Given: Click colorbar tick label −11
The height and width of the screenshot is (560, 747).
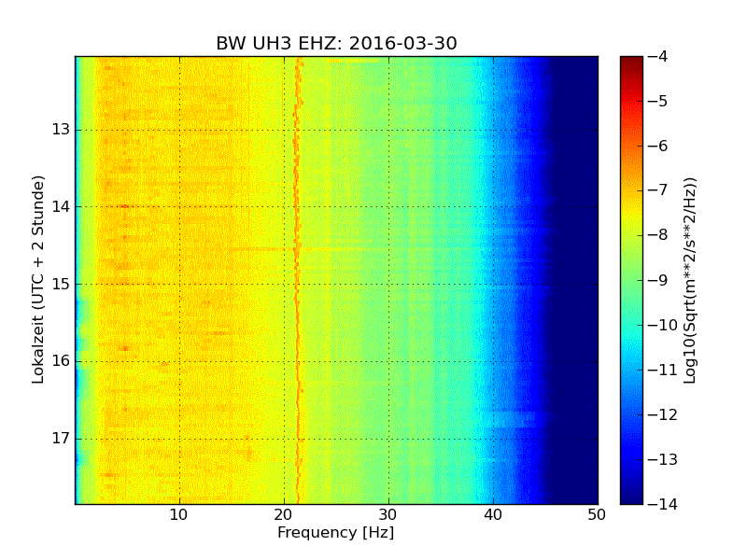Looking at the screenshot, I should (663, 370).
